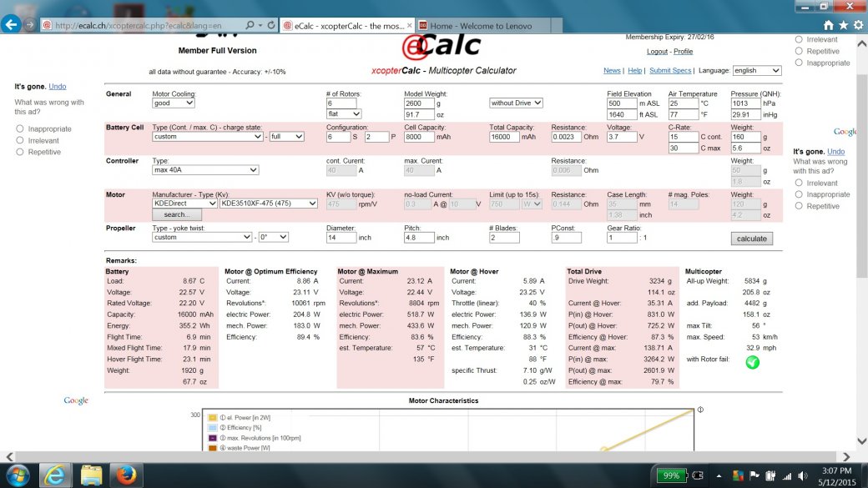Click green Rotor fail check icon
This screenshot has width=868, height=488.
click(x=752, y=362)
